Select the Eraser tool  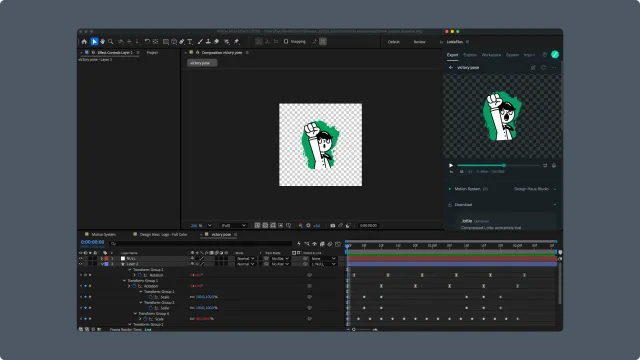tap(216, 42)
